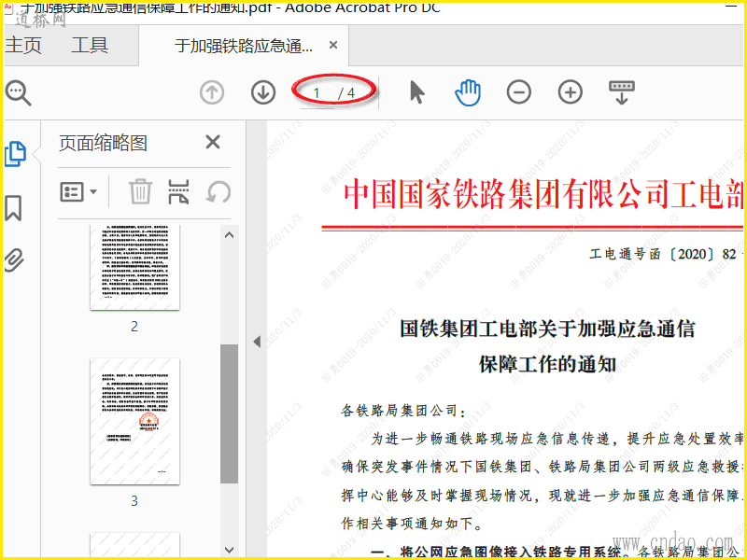
Task: Click the heading 国铁集团工电部关于加强应急通信
Action: 547,329
